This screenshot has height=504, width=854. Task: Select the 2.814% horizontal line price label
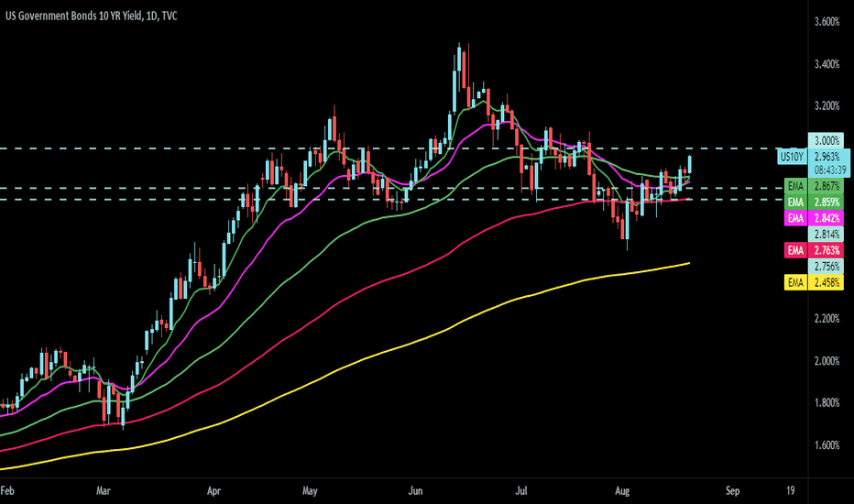tap(827, 235)
